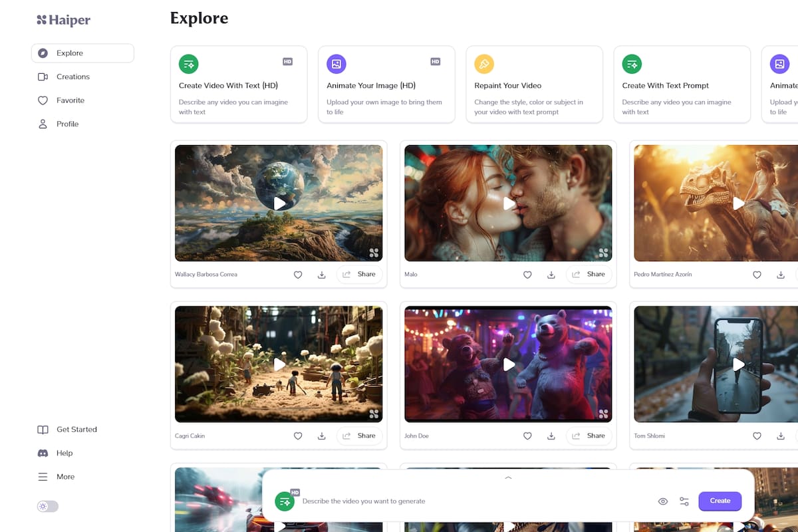The height and width of the screenshot is (532, 798).
Task: Click the Get Started book icon
Action: [x=43, y=429]
